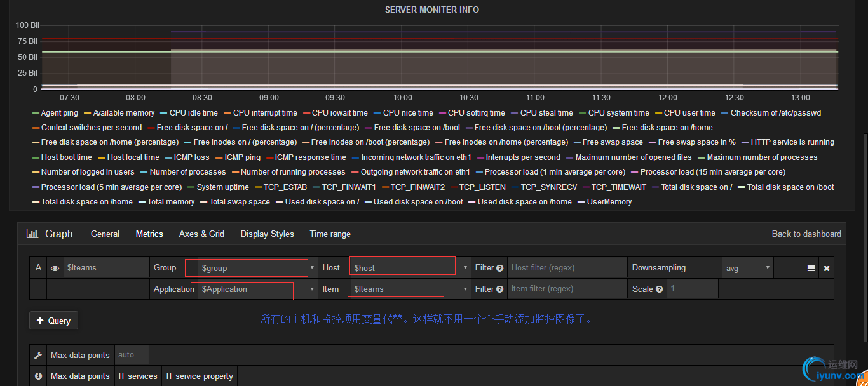Go to the Time range tab

pos(330,234)
